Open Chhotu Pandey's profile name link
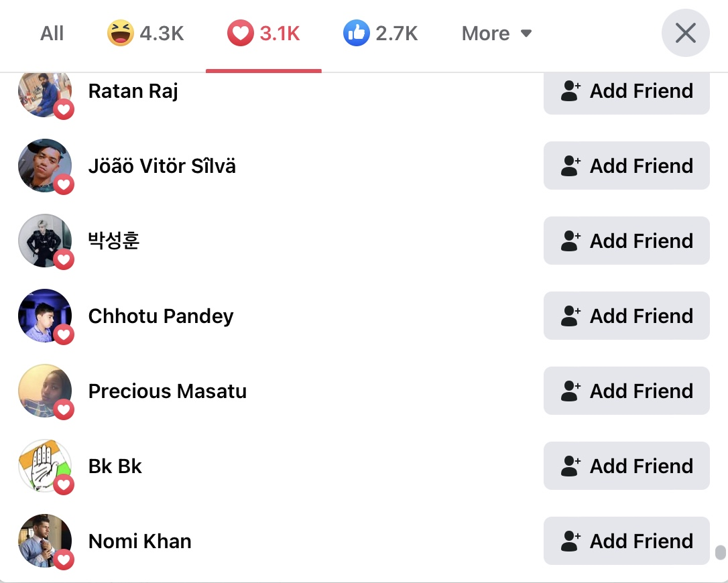This screenshot has width=728, height=583. tap(161, 316)
